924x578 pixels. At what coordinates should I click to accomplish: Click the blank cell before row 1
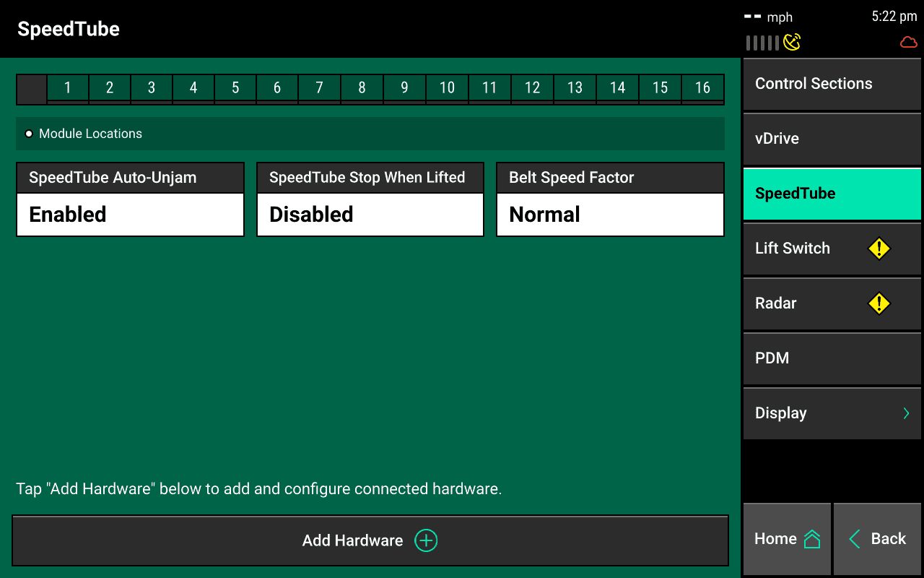pyautogui.click(x=32, y=89)
